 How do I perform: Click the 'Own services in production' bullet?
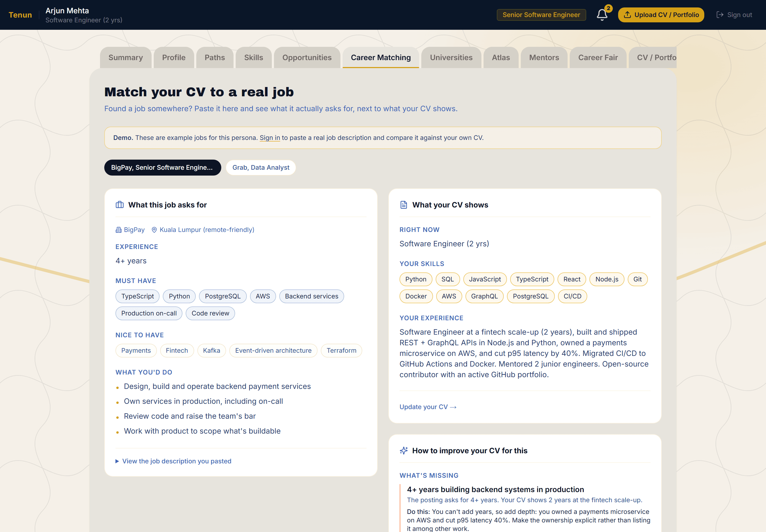[203, 401]
